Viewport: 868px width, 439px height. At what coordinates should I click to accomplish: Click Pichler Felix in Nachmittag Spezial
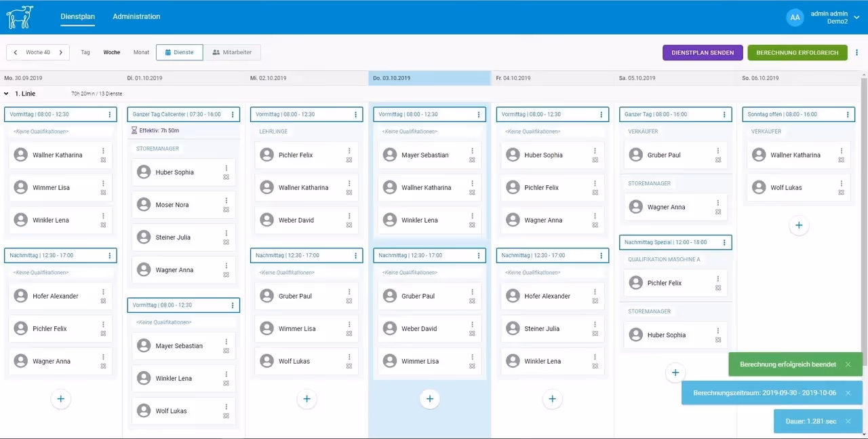(x=675, y=283)
